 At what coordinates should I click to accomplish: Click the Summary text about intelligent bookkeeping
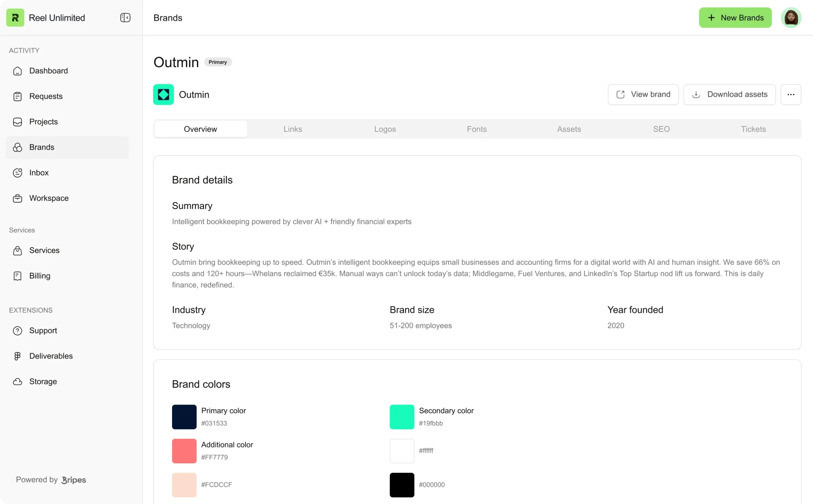click(x=292, y=222)
